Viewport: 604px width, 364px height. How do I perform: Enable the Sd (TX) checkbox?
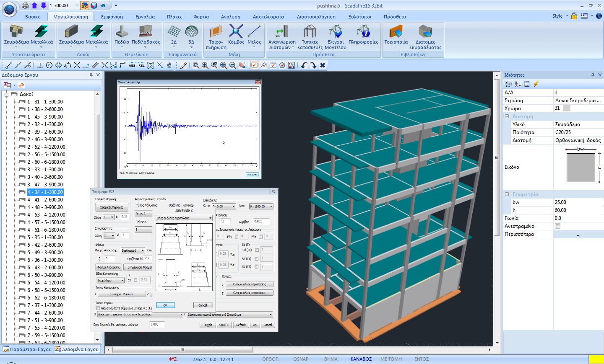click(257, 250)
